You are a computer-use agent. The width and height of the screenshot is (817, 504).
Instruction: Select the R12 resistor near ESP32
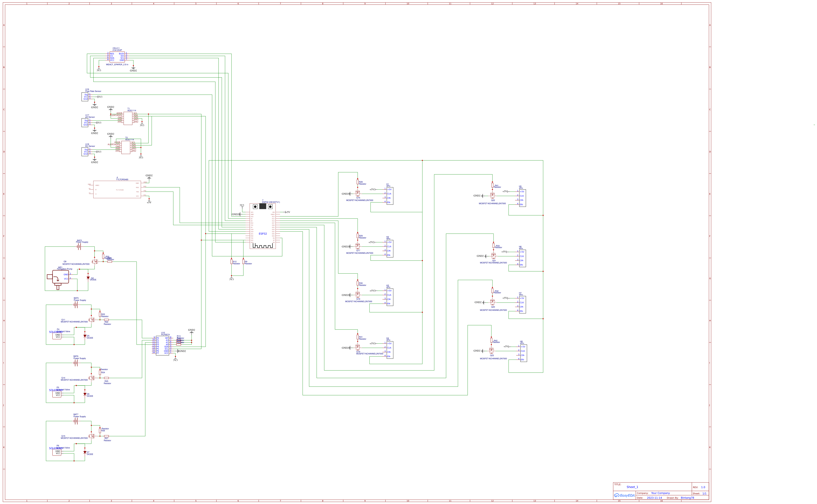(x=232, y=262)
